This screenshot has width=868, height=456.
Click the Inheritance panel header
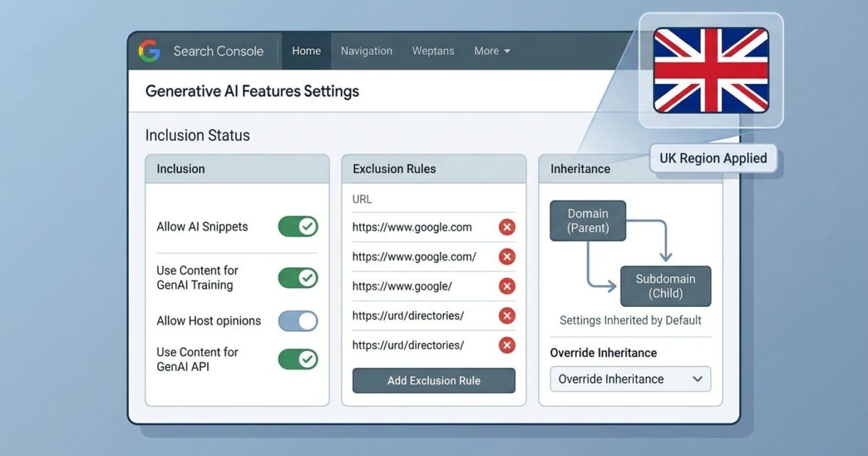[630, 169]
